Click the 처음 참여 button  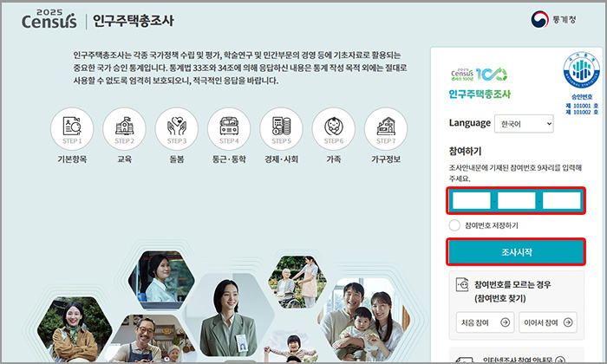[485, 322]
